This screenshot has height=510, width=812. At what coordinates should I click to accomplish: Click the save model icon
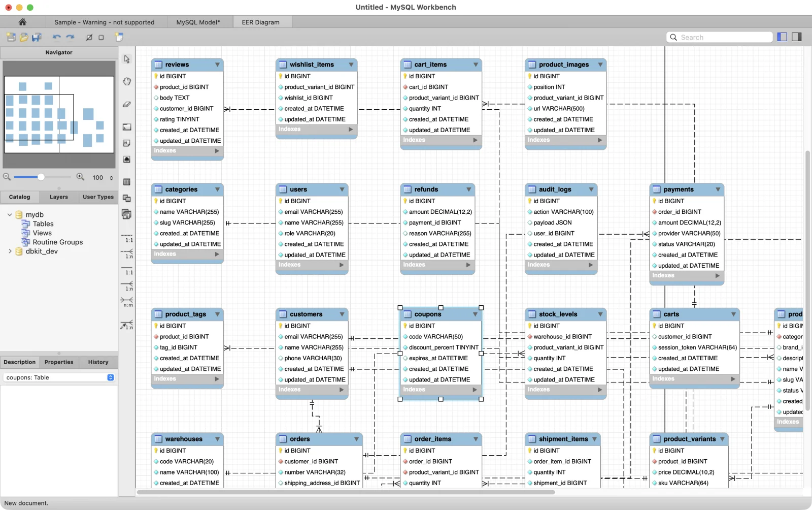pos(37,37)
